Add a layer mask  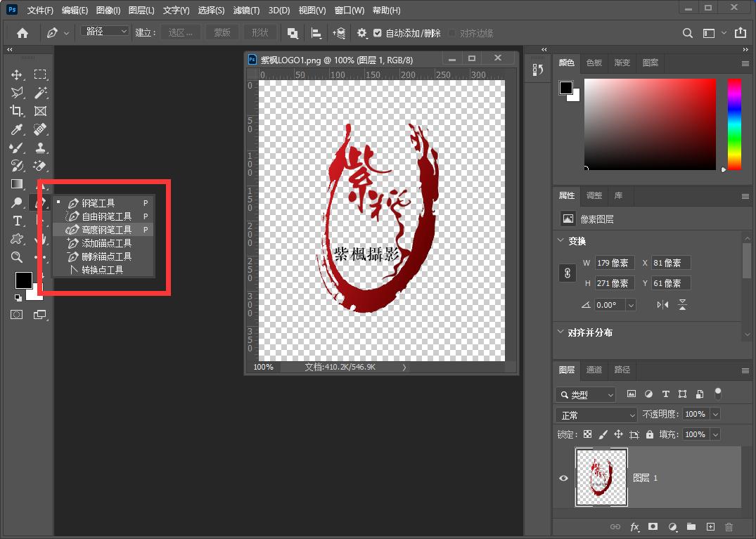[x=653, y=526]
